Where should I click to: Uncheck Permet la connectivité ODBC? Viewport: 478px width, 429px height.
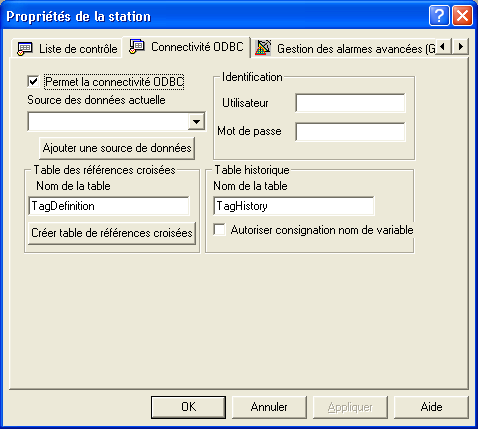pyautogui.click(x=33, y=82)
